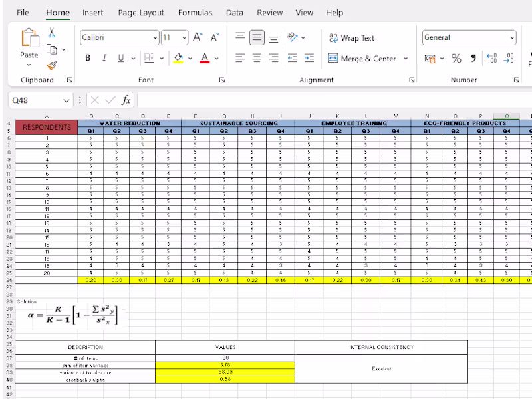Screen dimensions: 532x399
Task: Open the font size 11 dropdown
Action: 184,38
